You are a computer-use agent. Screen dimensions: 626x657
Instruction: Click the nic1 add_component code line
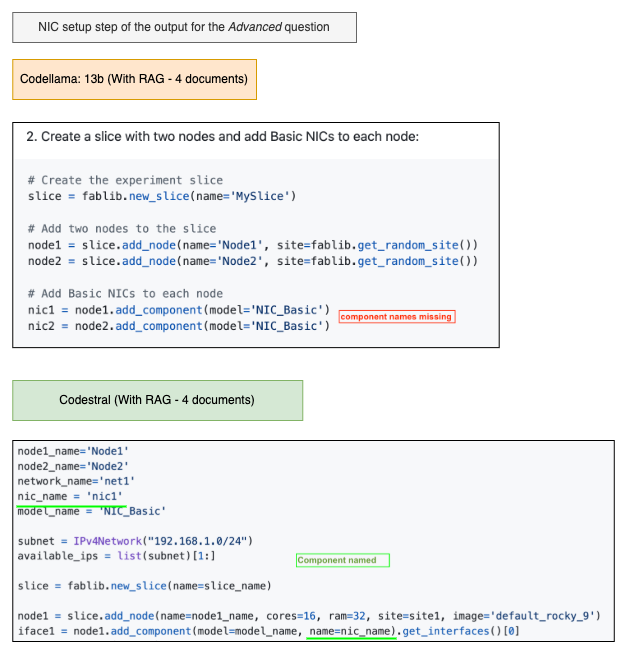point(178,310)
